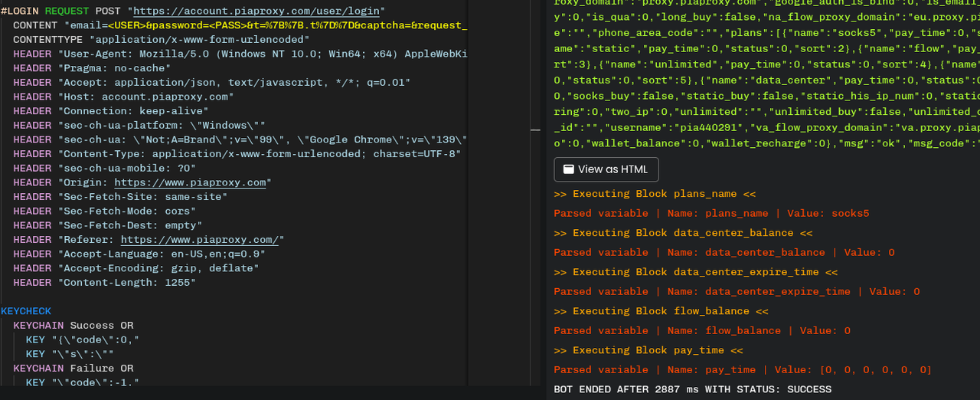Click the User-Agent Mozilla/5.0 header line
Image resolution: width=980 pixels, height=400 pixels.
(240, 54)
